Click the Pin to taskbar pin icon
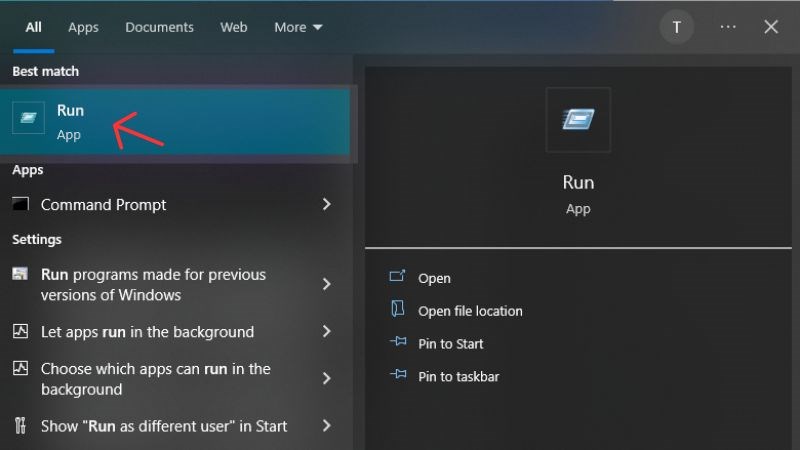The width and height of the screenshot is (800, 450). point(398,374)
